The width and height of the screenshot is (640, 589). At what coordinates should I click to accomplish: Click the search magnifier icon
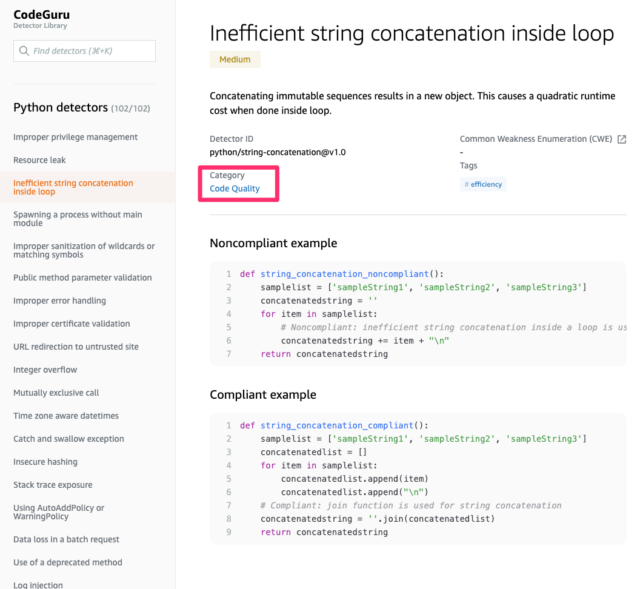tap(24, 51)
